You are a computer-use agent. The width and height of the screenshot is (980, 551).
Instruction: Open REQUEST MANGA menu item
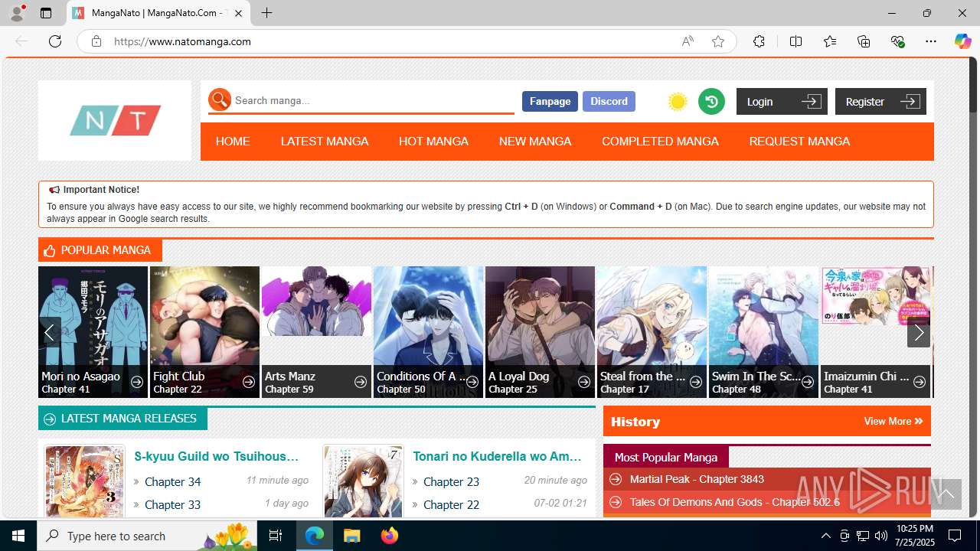(x=799, y=141)
